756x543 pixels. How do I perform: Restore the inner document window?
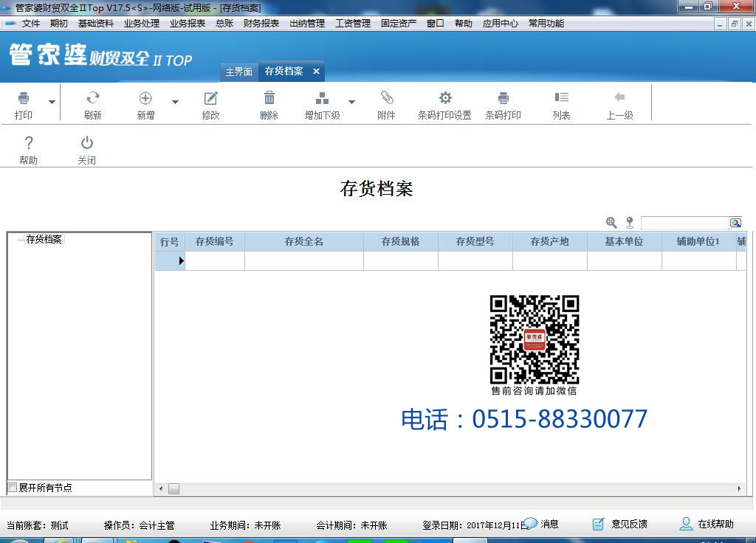coord(735,24)
